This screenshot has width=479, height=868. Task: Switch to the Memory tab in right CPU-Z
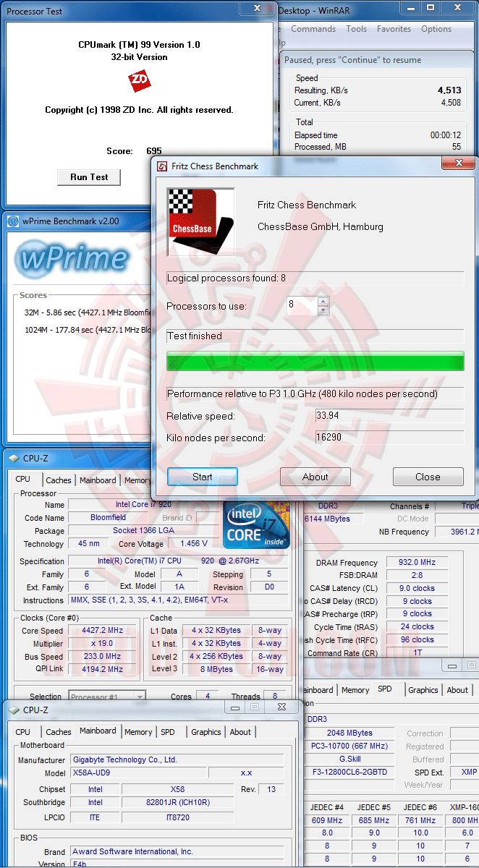coord(355,690)
